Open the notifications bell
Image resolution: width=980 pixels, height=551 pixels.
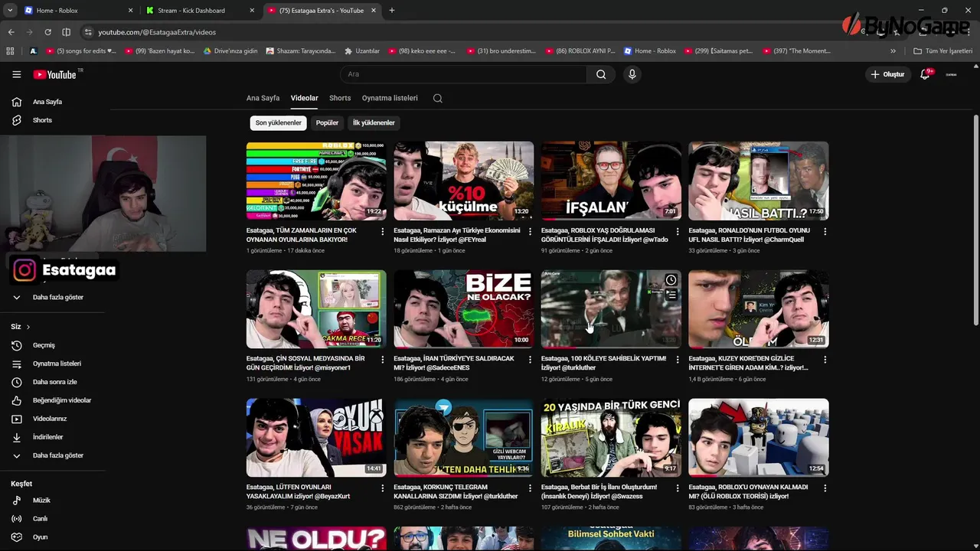pyautogui.click(x=925, y=74)
